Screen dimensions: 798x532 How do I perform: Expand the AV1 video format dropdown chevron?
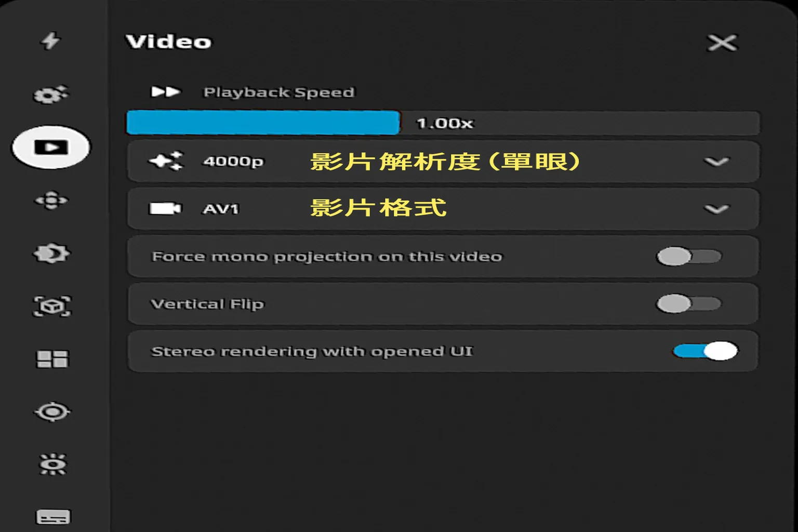pyautogui.click(x=716, y=209)
